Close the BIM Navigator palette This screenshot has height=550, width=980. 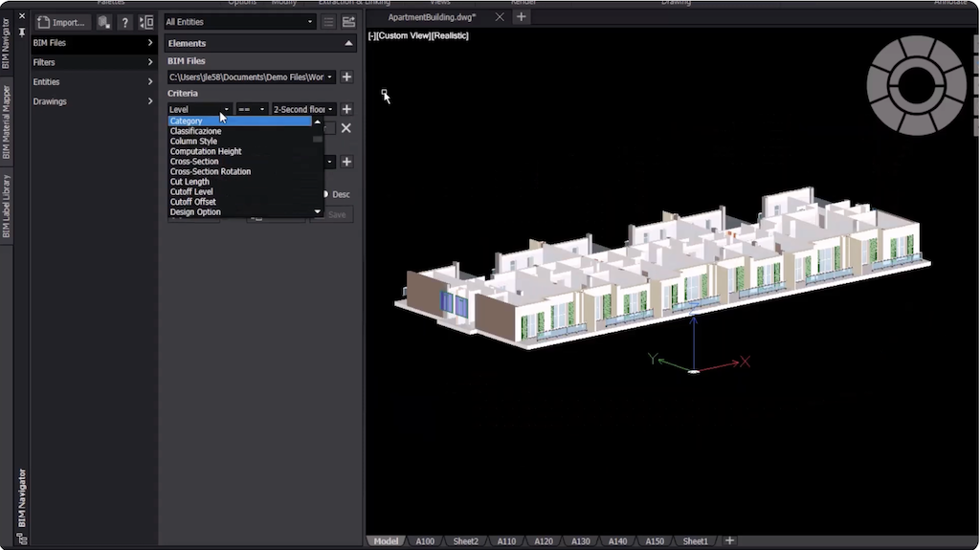[x=22, y=16]
